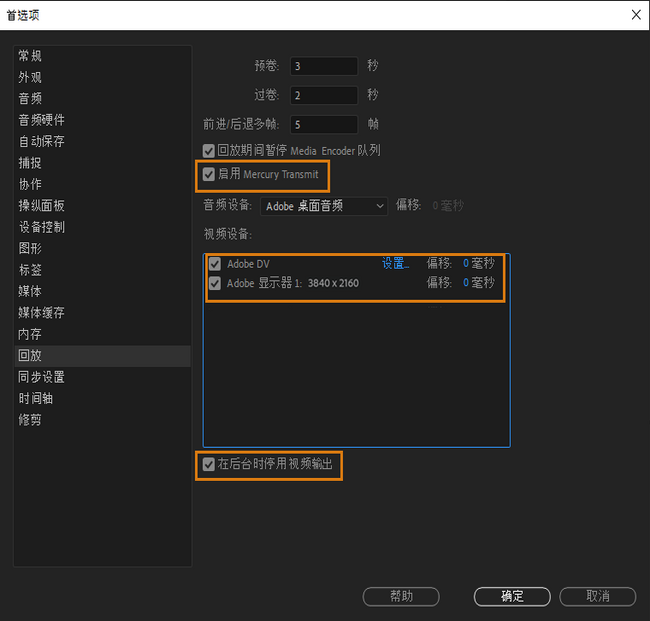The height and width of the screenshot is (621, 650).
Task: Click Adobe 显示器 1 offset value 0 毫秒
Action: click(x=479, y=283)
